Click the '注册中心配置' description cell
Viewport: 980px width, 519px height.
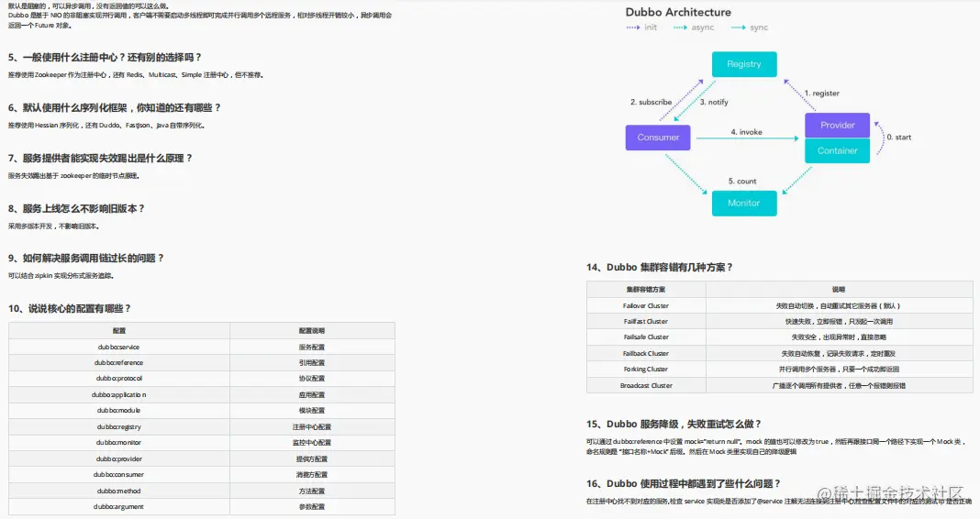[x=312, y=426]
